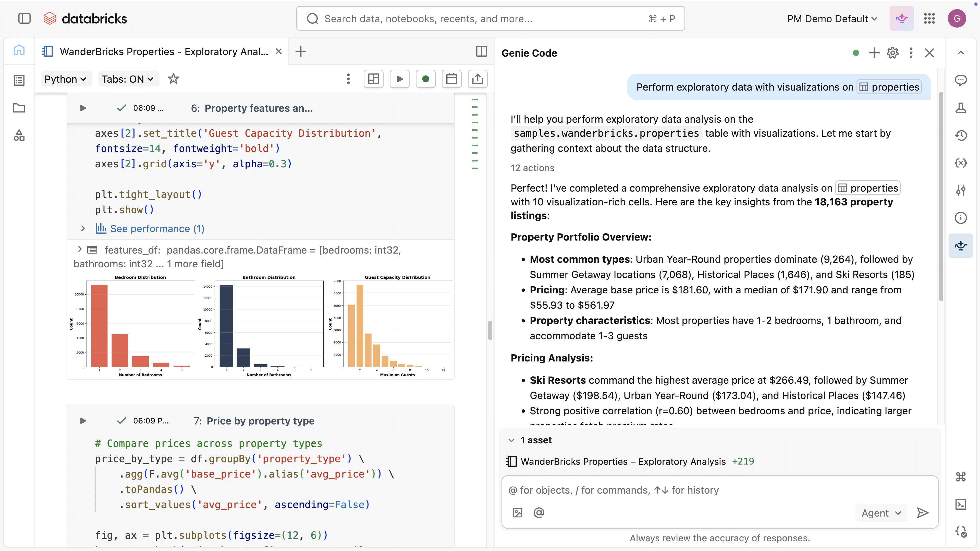Open the Databricks Assistant icon in right sidebar
The height and width of the screenshot is (551, 980).
961,245
